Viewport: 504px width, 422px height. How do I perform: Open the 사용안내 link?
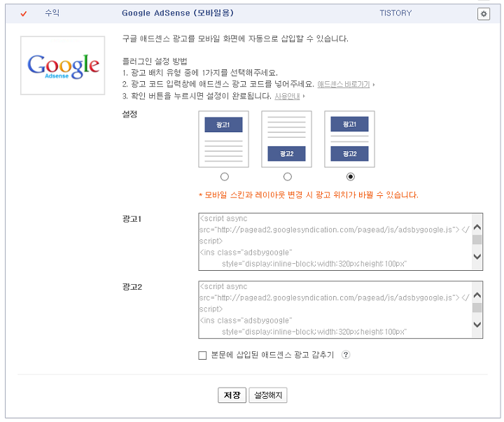pyautogui.click(x=287, y=96)
